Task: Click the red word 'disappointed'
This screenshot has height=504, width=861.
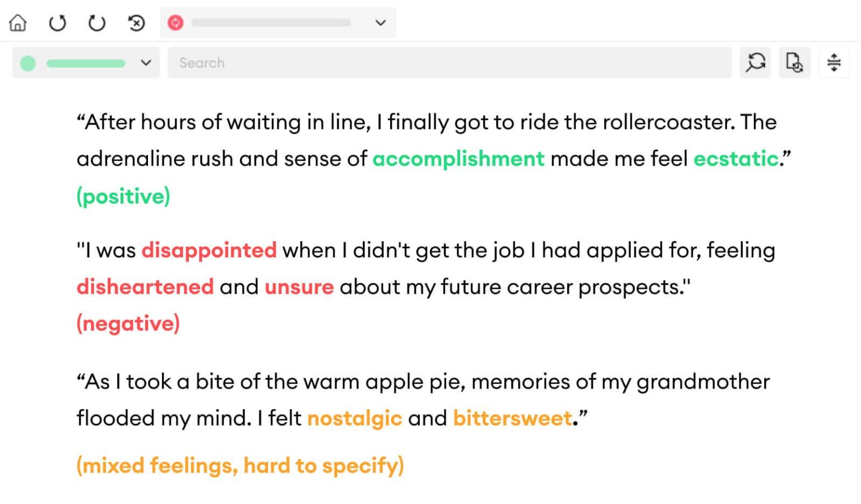Action: 209,251
